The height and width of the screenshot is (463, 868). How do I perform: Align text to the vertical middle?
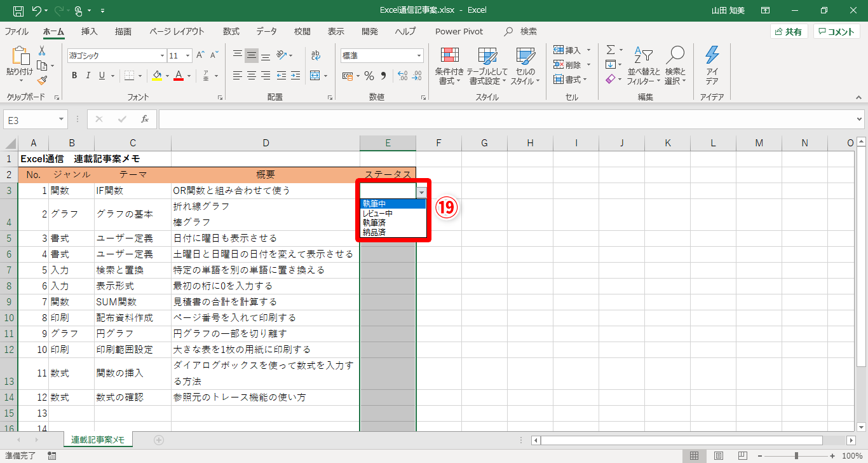click(x=252, y=55)
